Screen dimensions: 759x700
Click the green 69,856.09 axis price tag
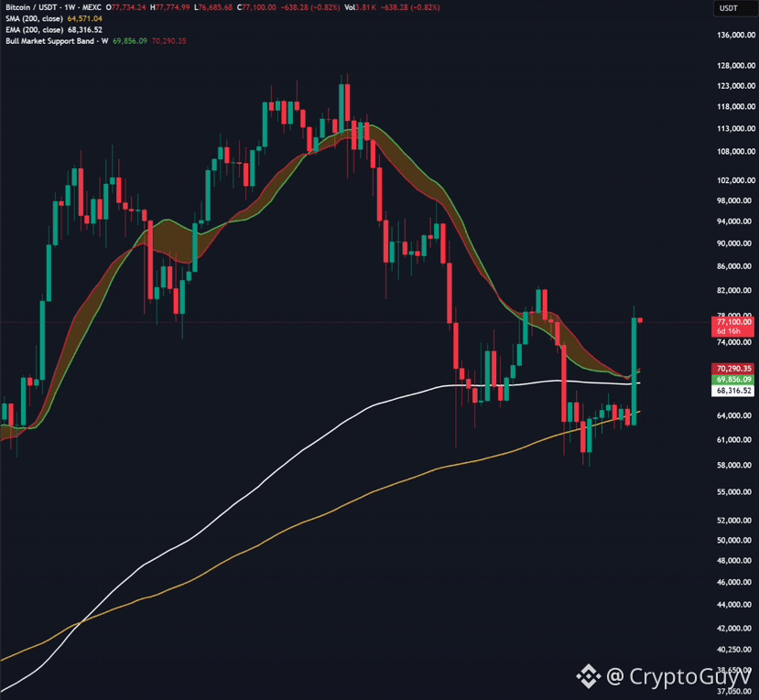coord(733,380)
